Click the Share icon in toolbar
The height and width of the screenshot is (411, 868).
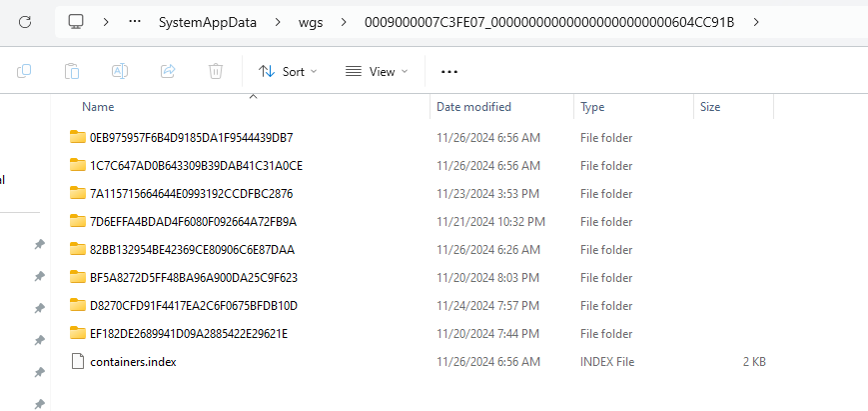click(168, 71)
